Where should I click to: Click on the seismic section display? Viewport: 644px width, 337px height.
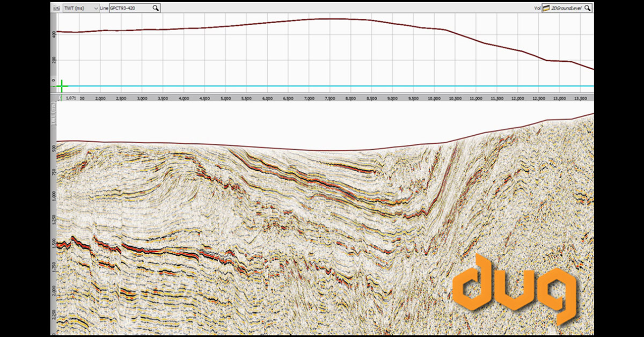(x=268, y=225)
